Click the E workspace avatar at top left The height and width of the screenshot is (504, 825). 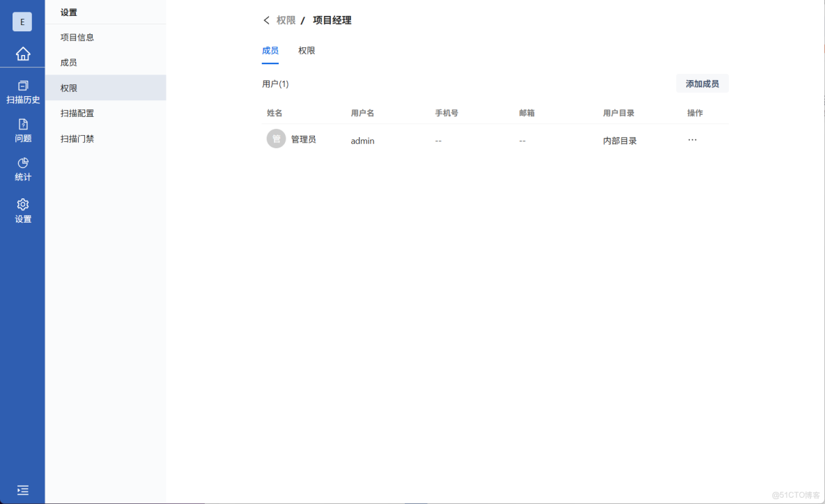(22, 21)
